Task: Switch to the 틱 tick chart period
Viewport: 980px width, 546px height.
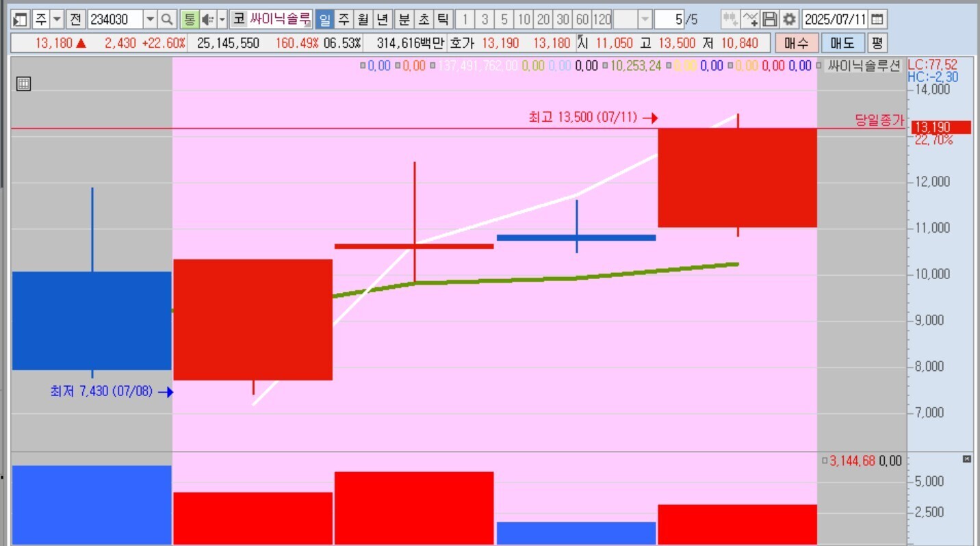Action: pos(443,19)
